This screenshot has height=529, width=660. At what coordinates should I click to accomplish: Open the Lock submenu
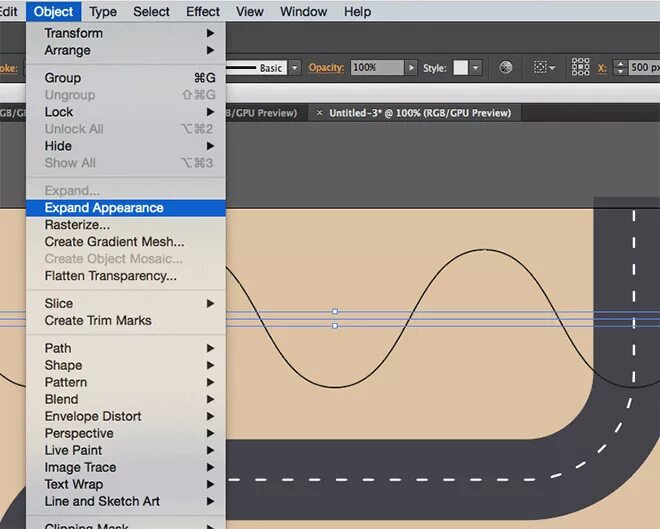[x=126, y=112]
